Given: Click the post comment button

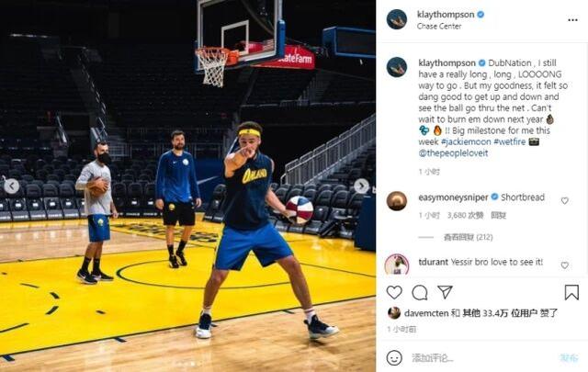Looking at the screenshot, I should click(569, 357).
